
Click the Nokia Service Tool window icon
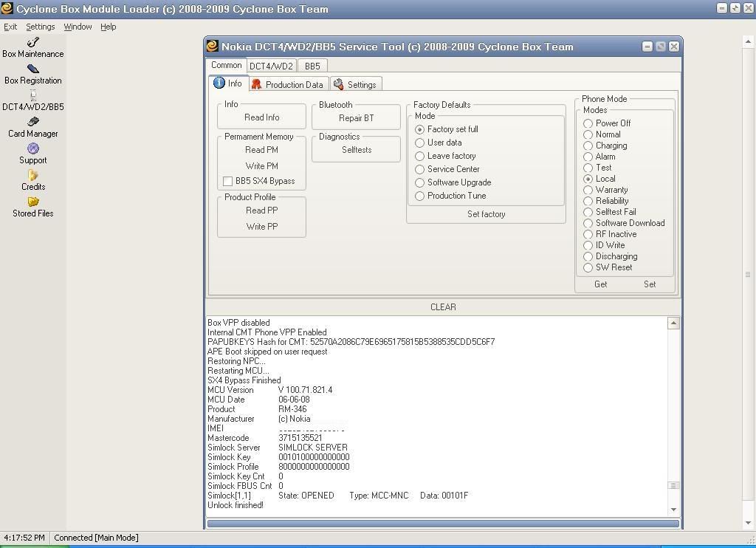212,47
